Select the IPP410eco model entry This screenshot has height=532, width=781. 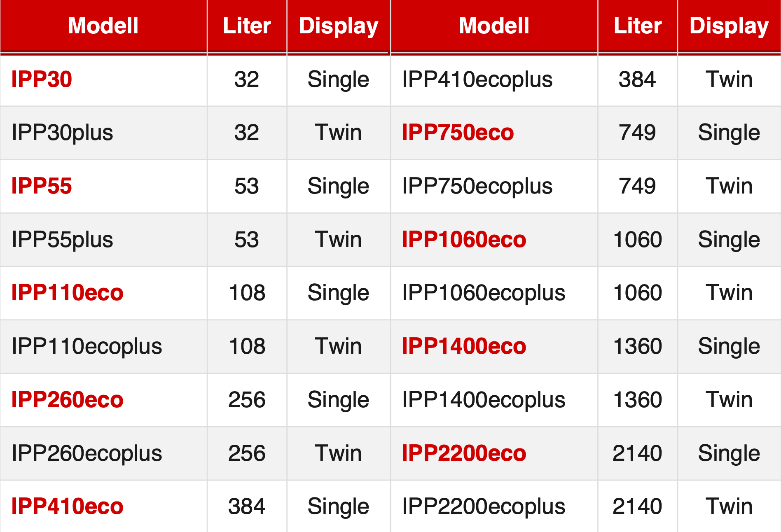pos(67,506)
